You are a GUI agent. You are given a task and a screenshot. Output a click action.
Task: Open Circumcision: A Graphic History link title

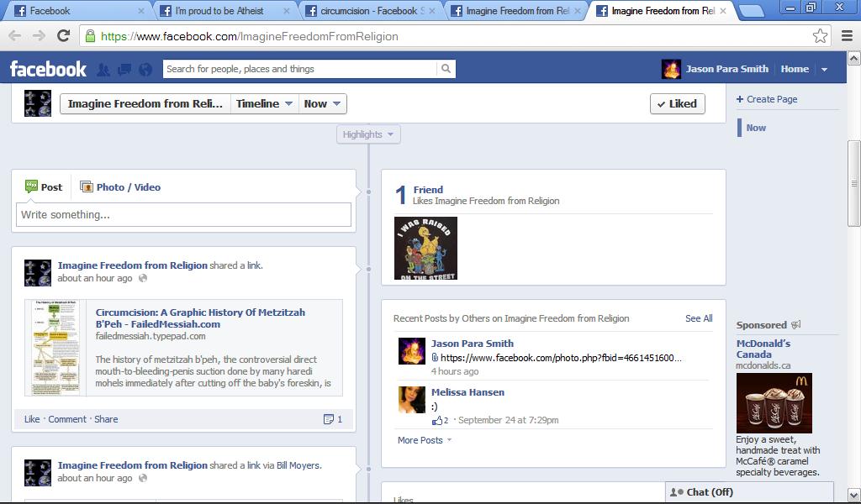point(200,318)
